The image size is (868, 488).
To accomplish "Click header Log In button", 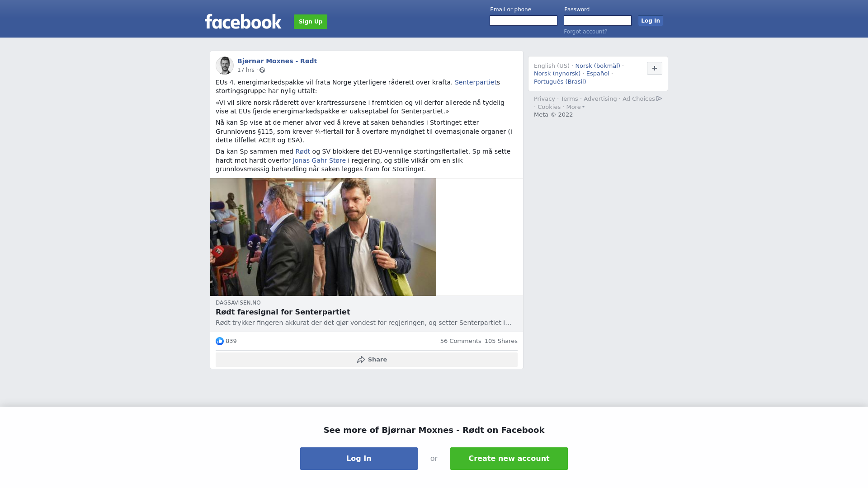I will pos(650,21).
